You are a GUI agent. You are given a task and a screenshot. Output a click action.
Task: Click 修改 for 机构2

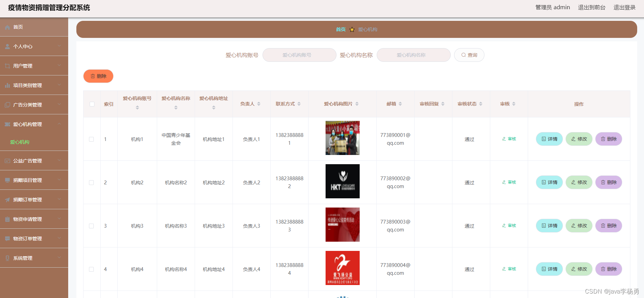pos(579,182)
